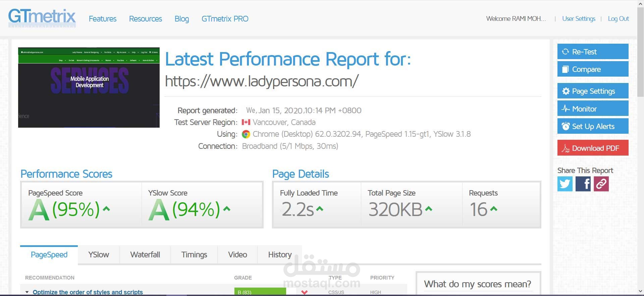Click the B (83) grade bar
Image resolution: width=644 pixels, height=296 pixels.
tap(260, 292)
